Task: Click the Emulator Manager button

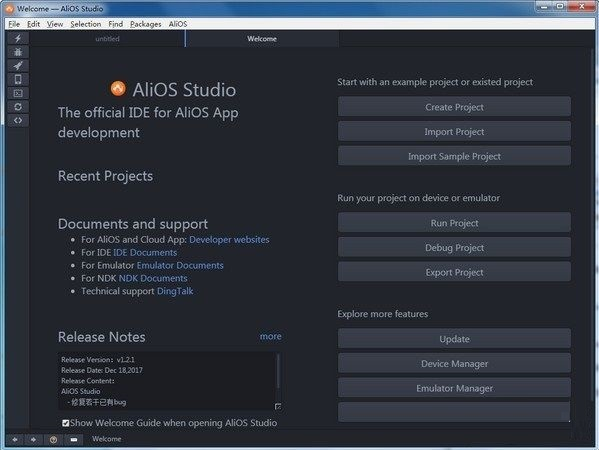Action: pyautogui.click(x=454, y=388)
